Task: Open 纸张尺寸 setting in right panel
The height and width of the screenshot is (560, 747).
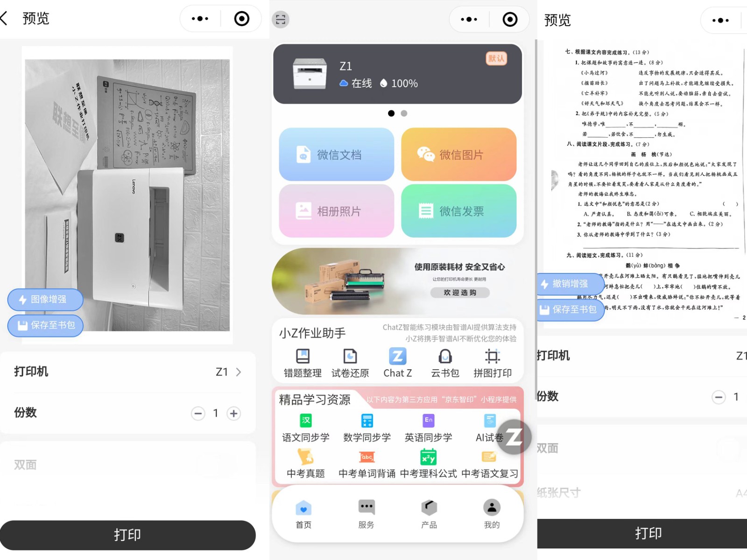Action: point(642,493)
